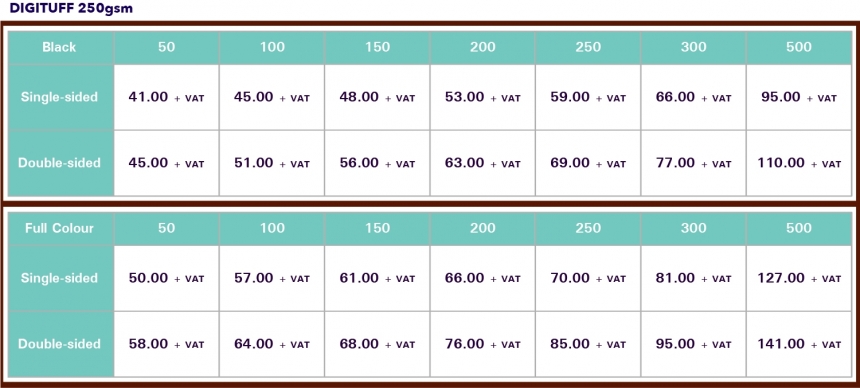Click Black single-sided price 41.00 for 50
860x388 pixels.
166,97
